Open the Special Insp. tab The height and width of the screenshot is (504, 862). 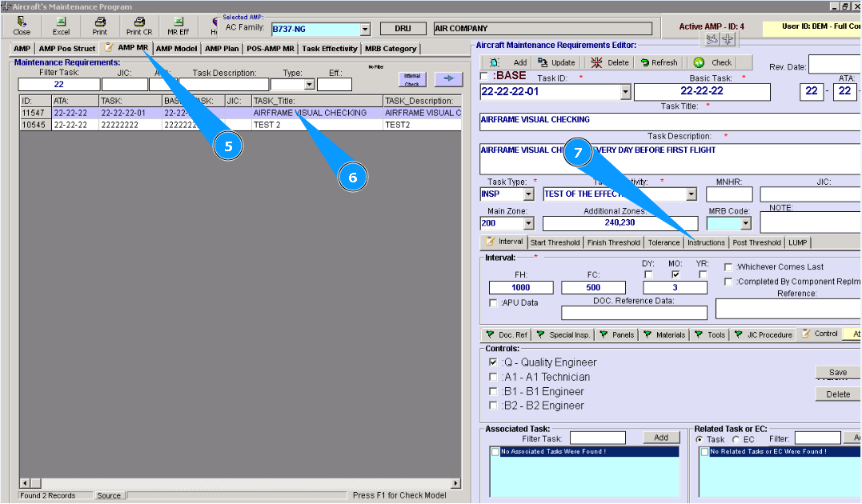[564, 334]
